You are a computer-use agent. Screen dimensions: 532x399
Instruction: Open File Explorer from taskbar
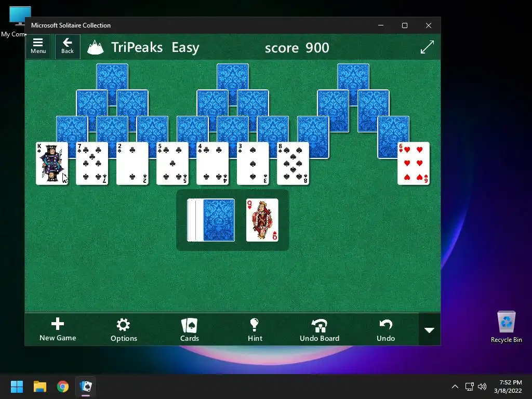coord(39,387)
